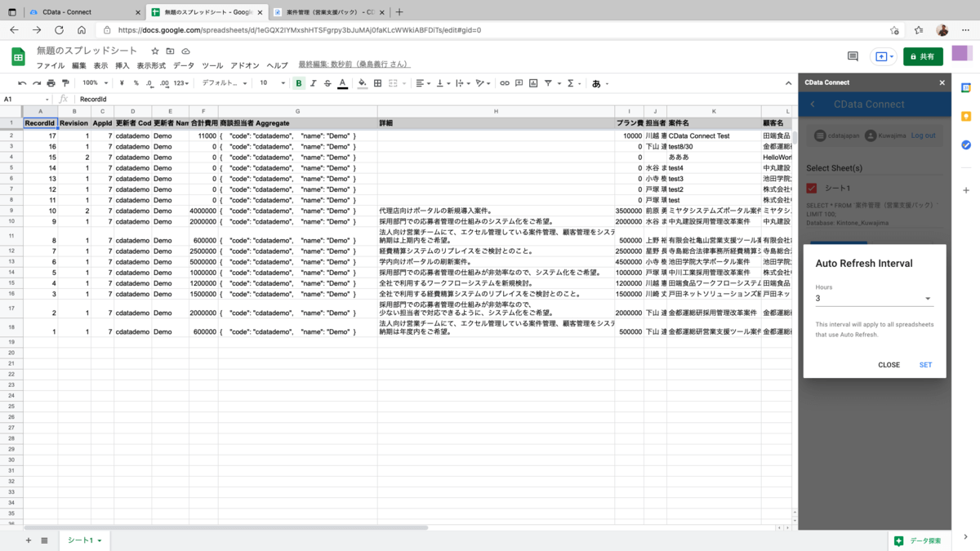The image size is (980, 551).
Task: Open シート1 tab options arrow
Action: (100, 540)
